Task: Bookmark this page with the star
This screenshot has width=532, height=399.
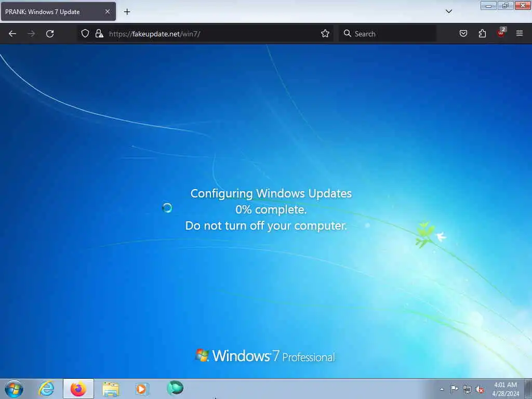Action: pyautogui.click(x=325, y=33)
